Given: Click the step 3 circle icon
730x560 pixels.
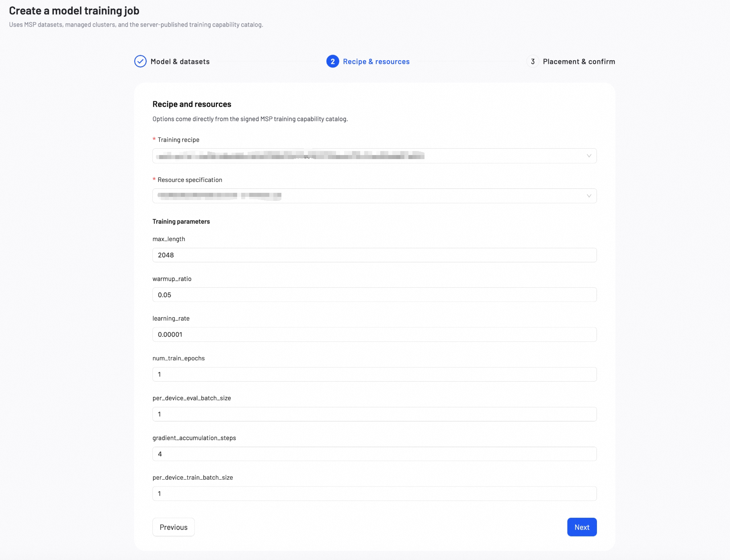Looking at the screenshot, I should point(533,61).
